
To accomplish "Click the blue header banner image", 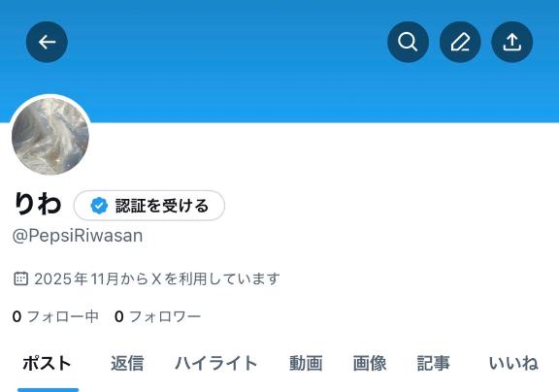I will click(x=279, y=61).
